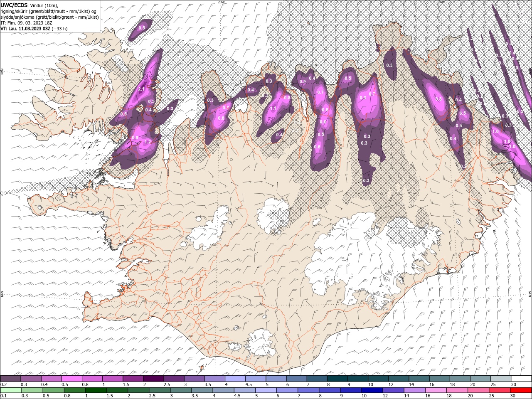Click the initial time line 'IT: Fim. 09. 03. 2023 18Z'

tap(26, 23)
